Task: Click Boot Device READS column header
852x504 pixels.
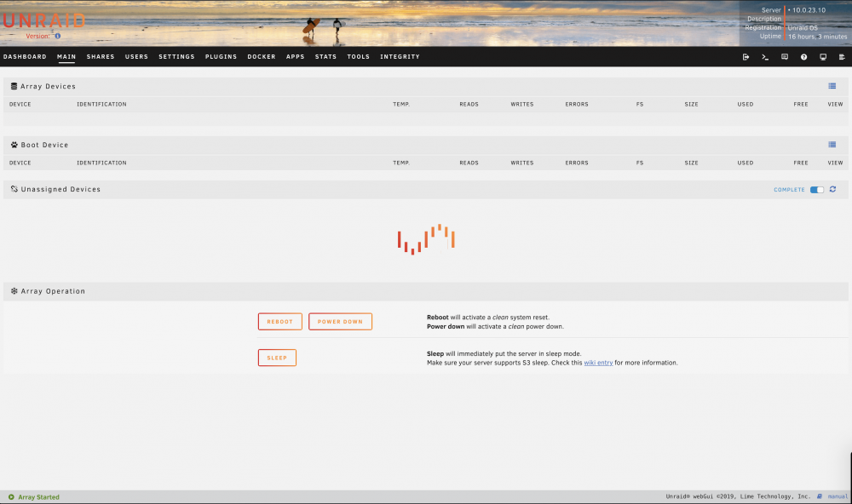Action: tap(469, 163)
